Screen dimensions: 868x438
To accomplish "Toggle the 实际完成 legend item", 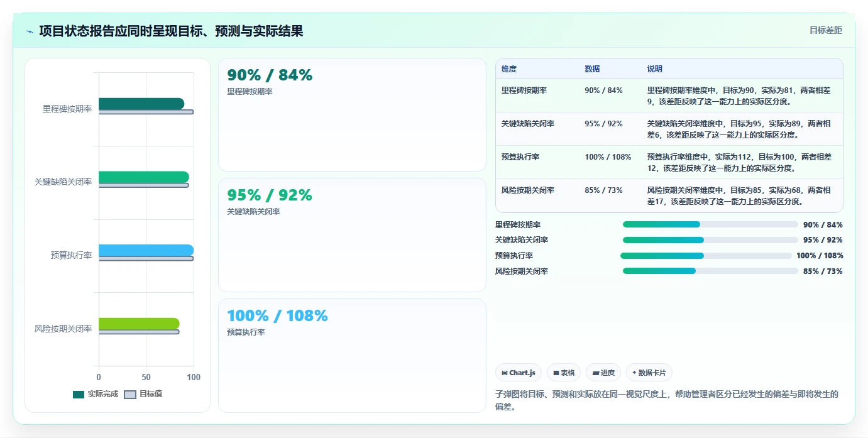I will point(96,394).
